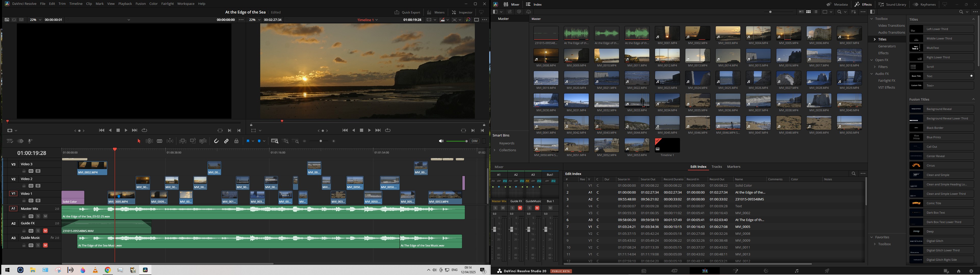This screenshot has width=980, height=275.
Task: Expand the Collections smart bin
Action: pos(495,150)
